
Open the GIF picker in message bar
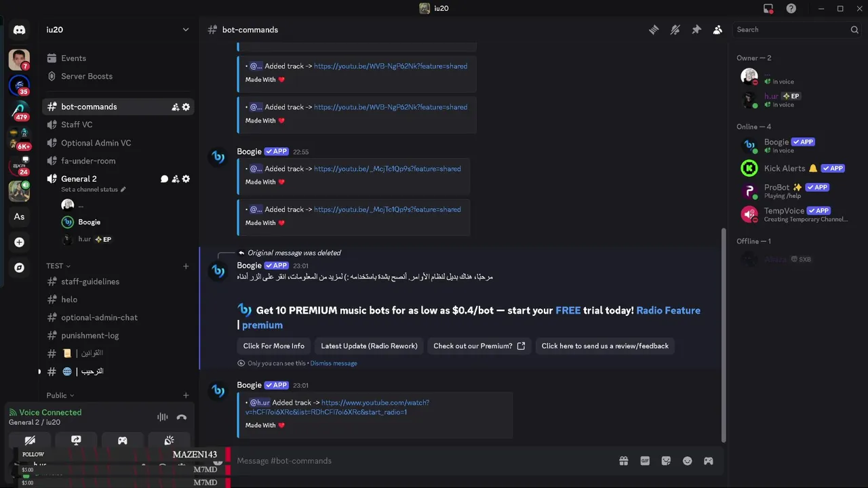pos(645,461)
